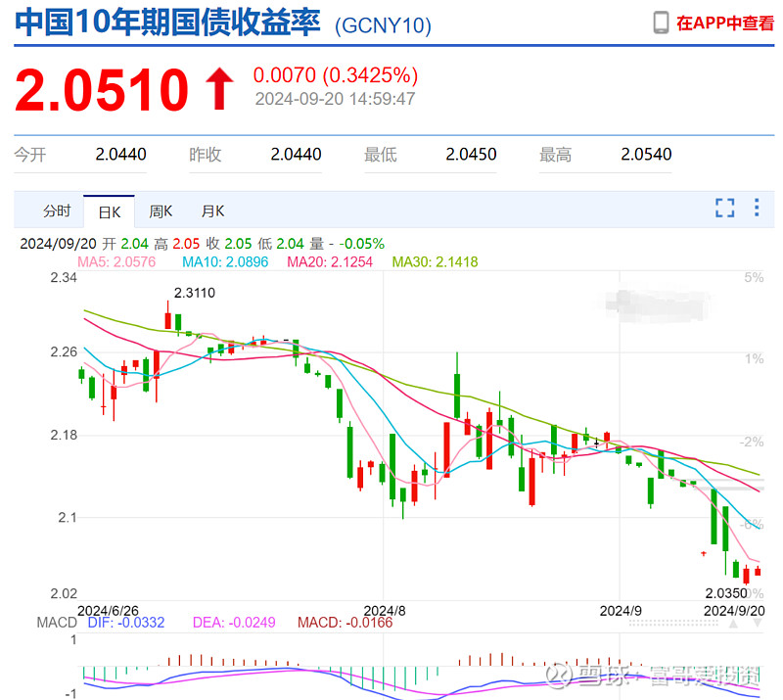Click the fullscreen expand chart icon
783x700 pixels.
[724, 208]
